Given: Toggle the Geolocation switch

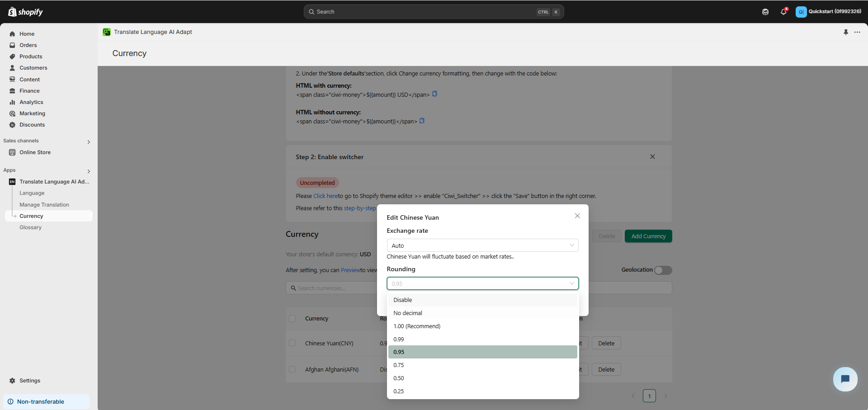Looking at the screenshot, I should click(663, 270).
